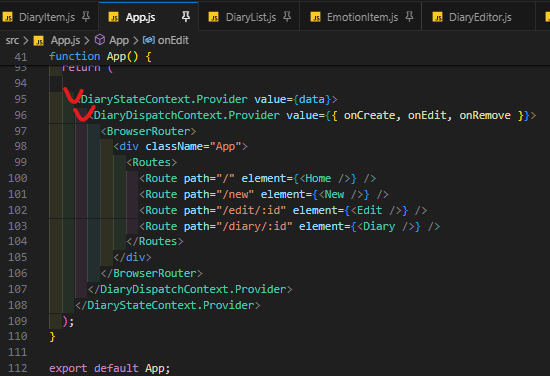
Task: Click 'value={data}' on line 95
Action: (x=293, y=99)
